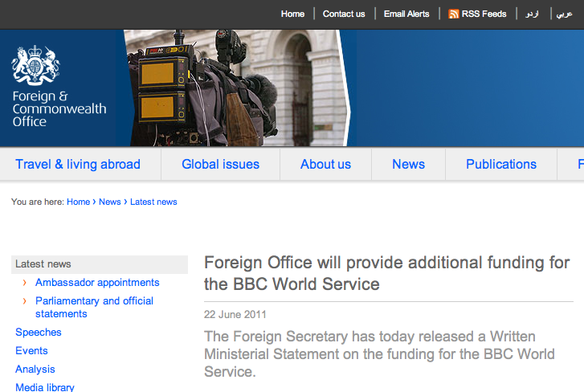
Task: Click the RSS feed orange icon
Action: 453,14
